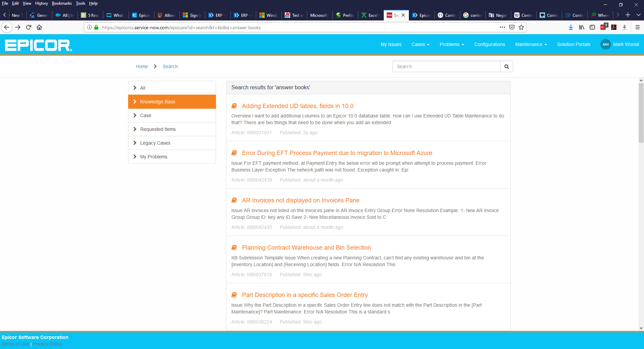Image resolution: width=644 pixels, height=349 pixels.
Task: Close the active ServiceNow search tab
Action: [x=403, y=15]
